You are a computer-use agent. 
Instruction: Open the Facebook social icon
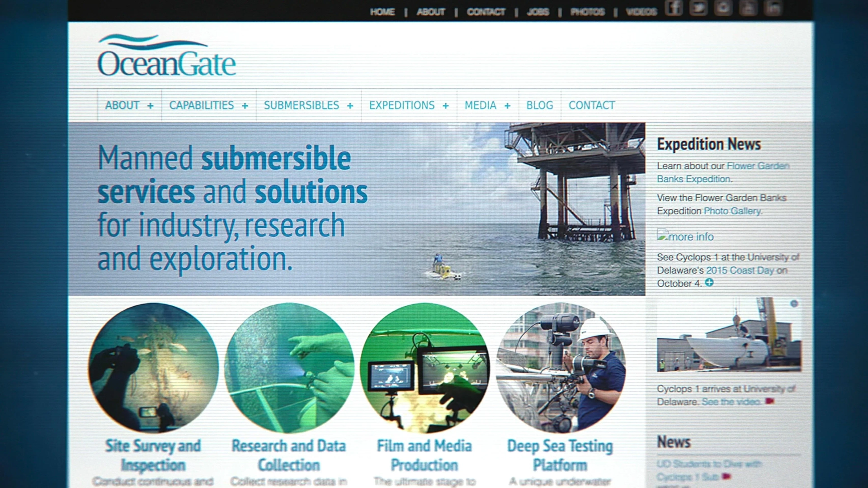[x=674, y=8]
